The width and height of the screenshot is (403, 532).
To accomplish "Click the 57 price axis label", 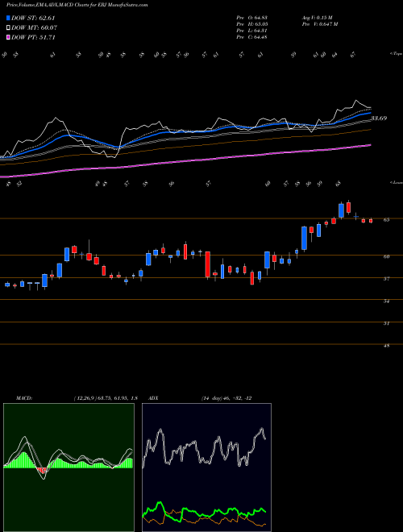I will click(x=386, y=279).
